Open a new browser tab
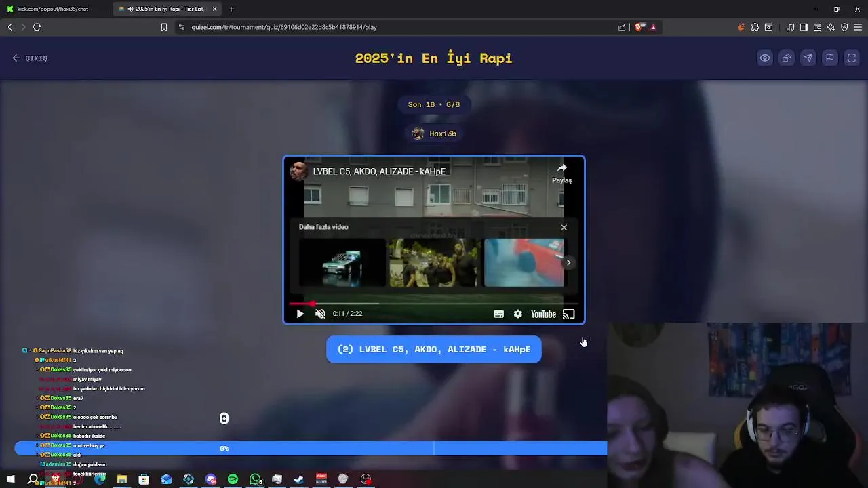Screen dimensions: 868x488 pos(231,9)
